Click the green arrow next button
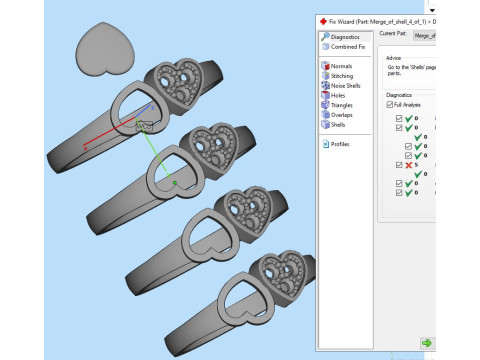 [x=426, y=343]
